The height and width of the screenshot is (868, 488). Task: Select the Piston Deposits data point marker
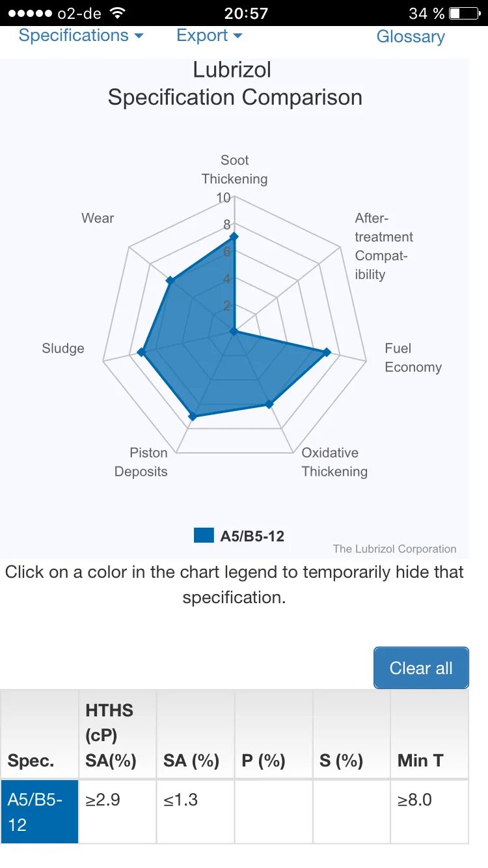(192, 416)
